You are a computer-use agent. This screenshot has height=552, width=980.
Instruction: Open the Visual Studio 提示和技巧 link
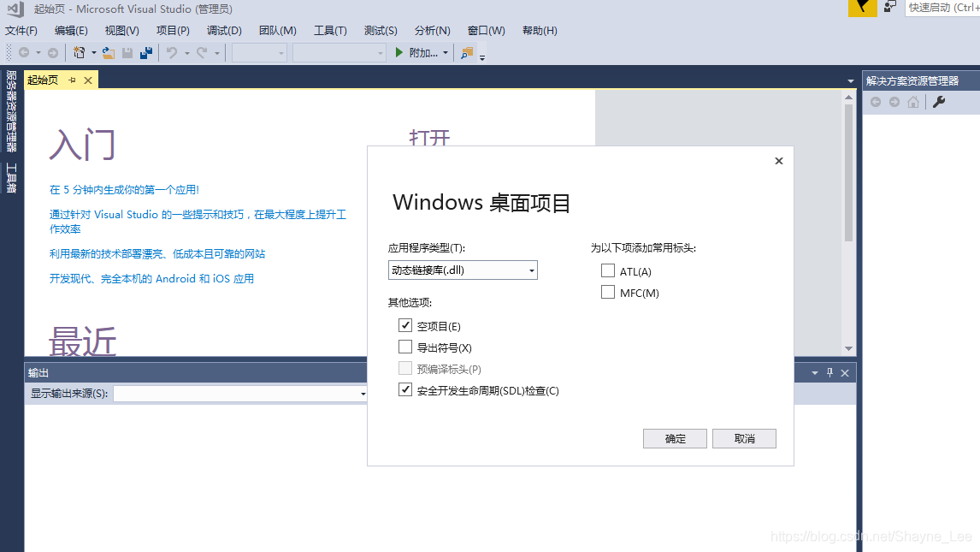click(198, 222)
